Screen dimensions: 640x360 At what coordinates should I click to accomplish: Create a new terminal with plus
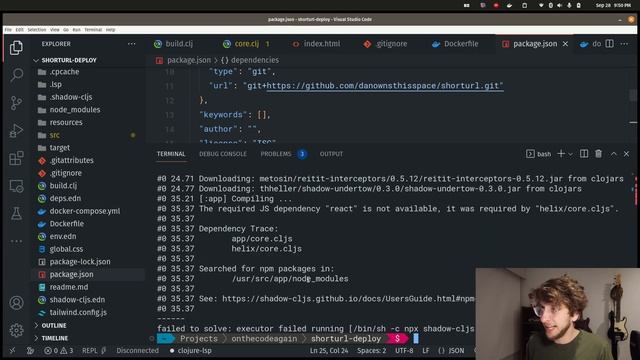click(x=561, y=153)
